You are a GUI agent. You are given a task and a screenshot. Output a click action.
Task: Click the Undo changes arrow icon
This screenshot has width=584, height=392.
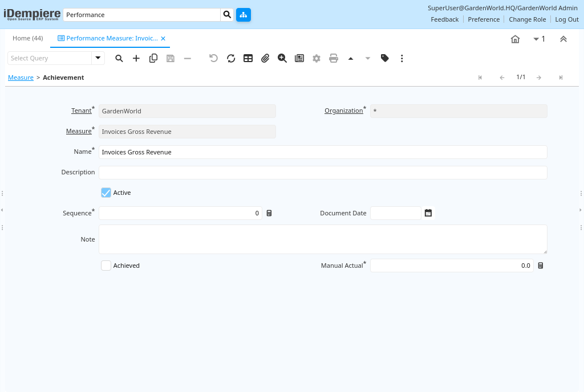pyautogui.click(x=213, y=58)
